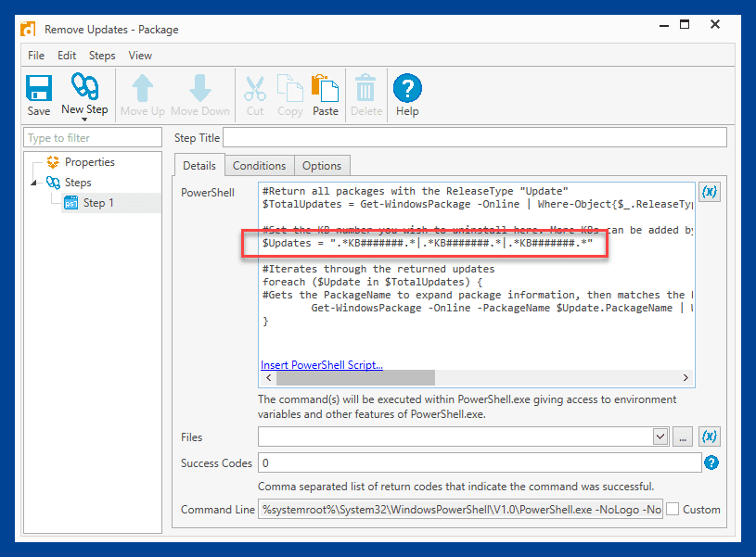Screen dimensions: 756x557
Task: Click the Success Codes input field
Action: point(480,463)
